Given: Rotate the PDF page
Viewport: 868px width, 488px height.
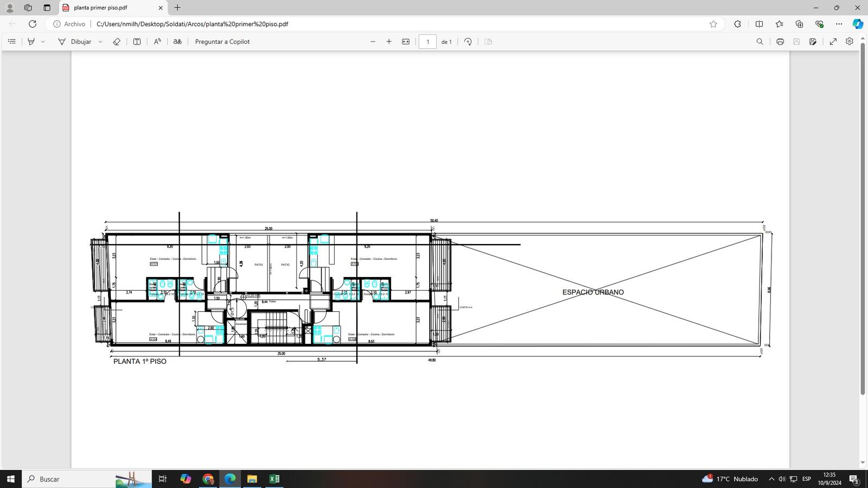Looking at the screenshot, I should [x=468, y=42].
